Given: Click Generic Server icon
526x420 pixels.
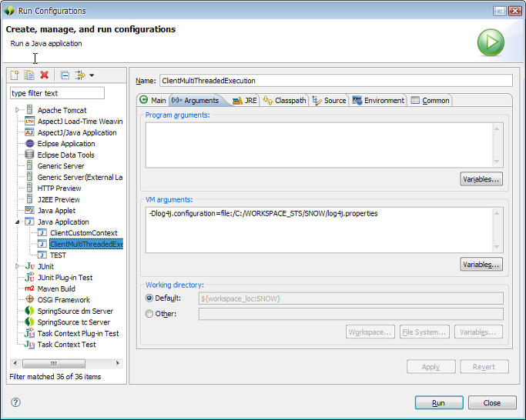Looking at the screenshot, I should click(x=30, y=165).
